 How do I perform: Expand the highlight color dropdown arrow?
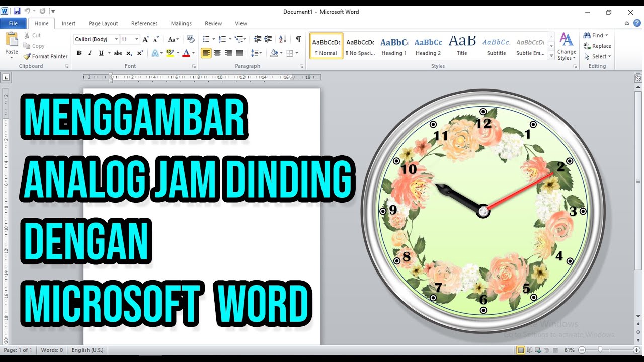(178, 53)
